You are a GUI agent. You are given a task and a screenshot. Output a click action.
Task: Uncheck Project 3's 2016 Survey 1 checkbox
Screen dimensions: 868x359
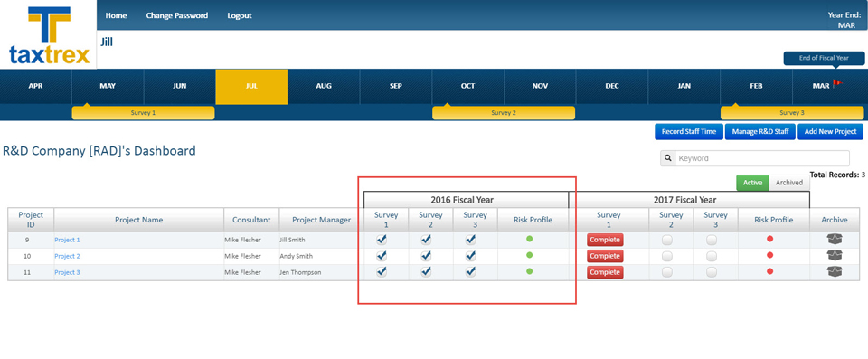[x=382, y=272]
